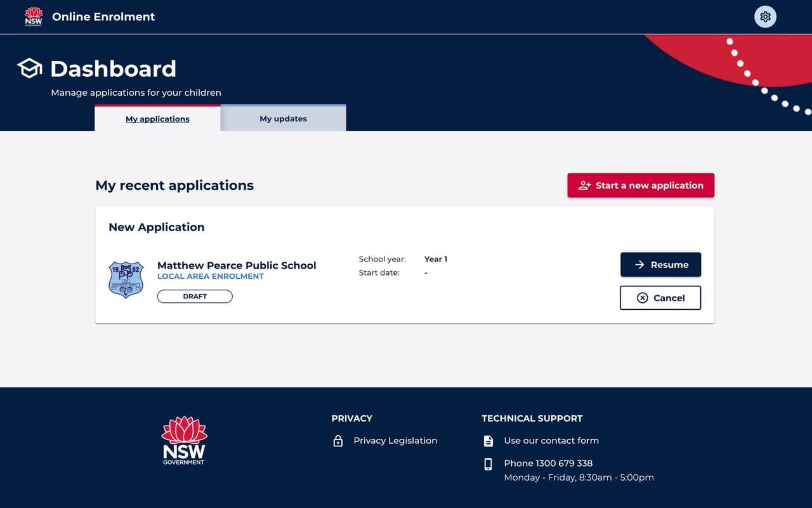Viewport: 812px width, 508px height.
Task: Select the My applications tab
Action: [x=157, y=119]
